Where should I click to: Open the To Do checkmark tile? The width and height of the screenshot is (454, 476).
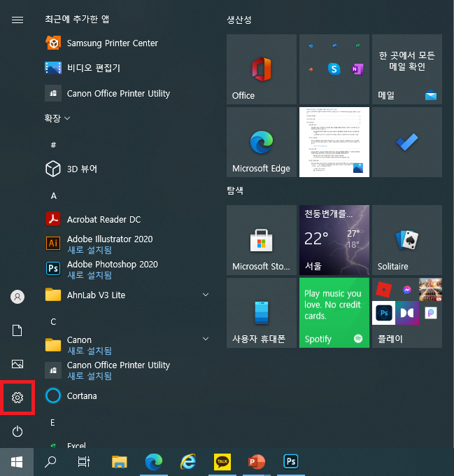click(407, 142)
